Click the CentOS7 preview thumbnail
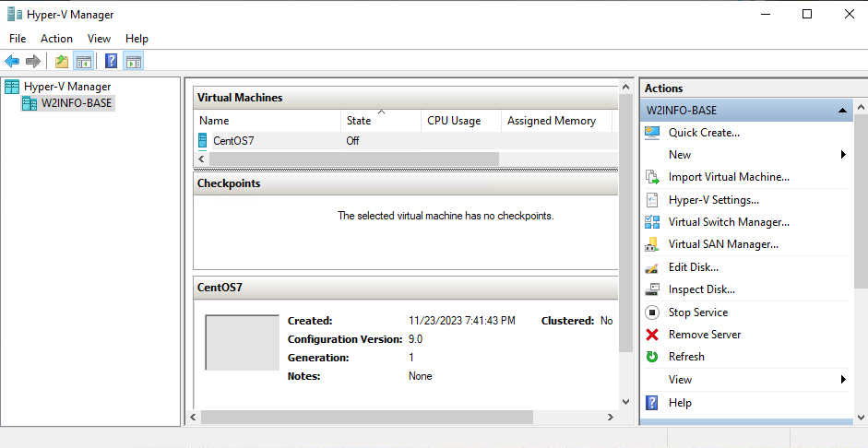Image resolution: width=868 pixels, height=448 pixels. [243, 342]
